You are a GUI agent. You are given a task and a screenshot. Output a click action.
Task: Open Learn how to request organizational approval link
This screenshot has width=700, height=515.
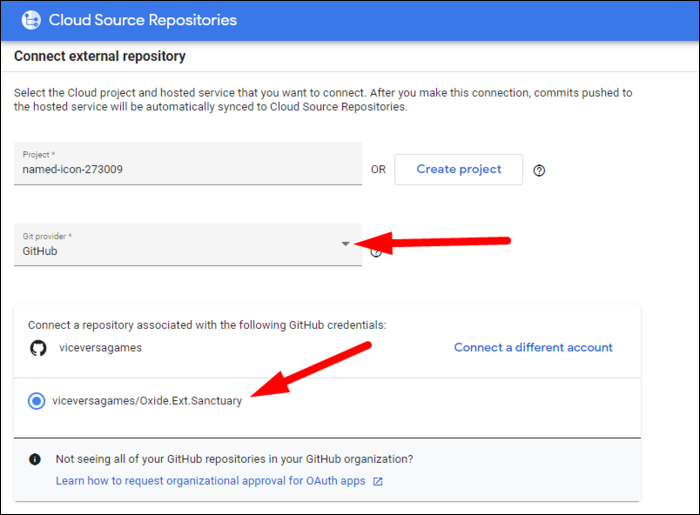click(210, 481)
